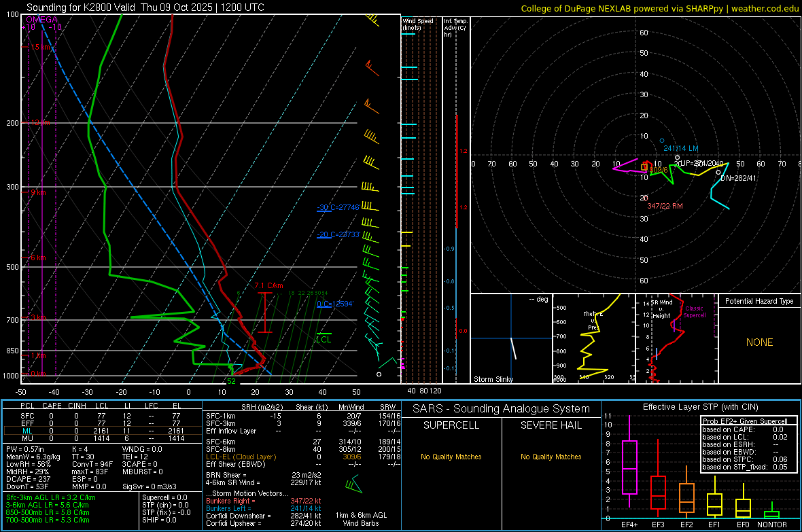This screenshot has height=532, width=802.
Task: Click the SR Wind v. Height plot label
Action: pyautogui.click(x=661, y=309)
